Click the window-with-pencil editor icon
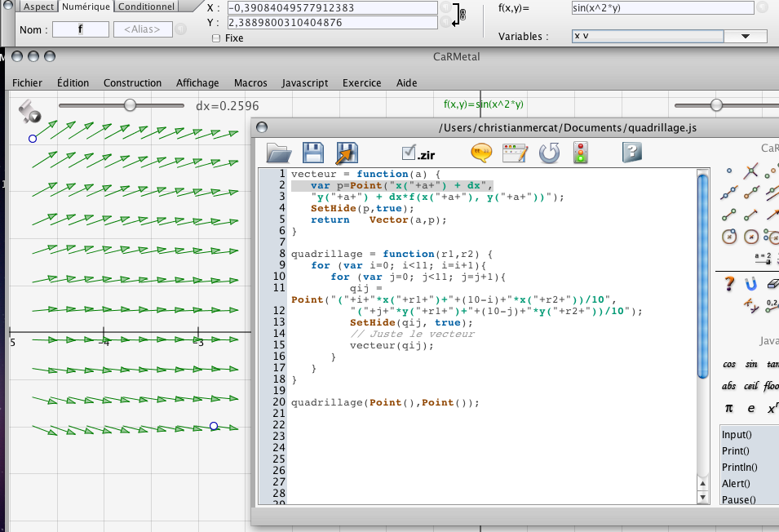This screenshot has width=779, height=532. click(x=516, y=153)
